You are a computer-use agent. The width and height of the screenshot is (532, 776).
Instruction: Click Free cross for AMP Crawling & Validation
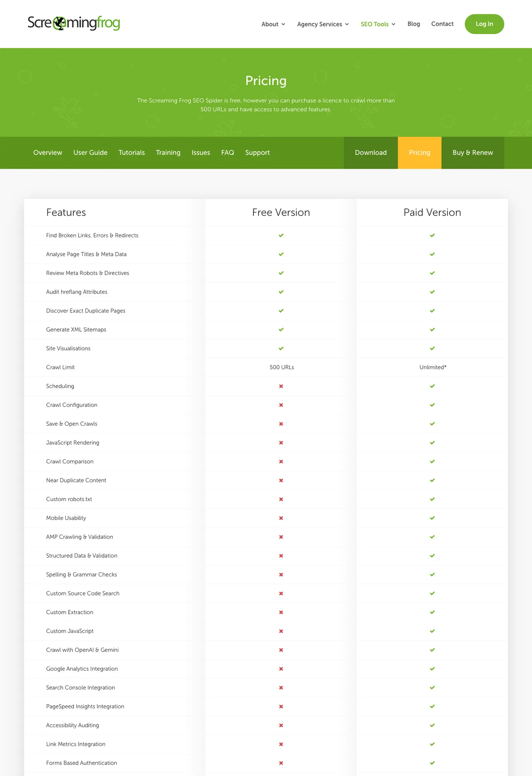(x=281, y=537)
